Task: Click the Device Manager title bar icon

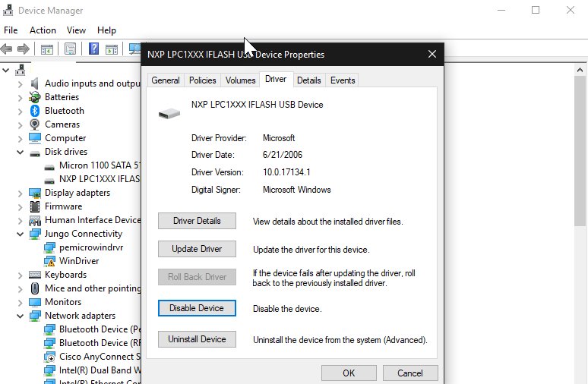Action: tap(8, 10)
